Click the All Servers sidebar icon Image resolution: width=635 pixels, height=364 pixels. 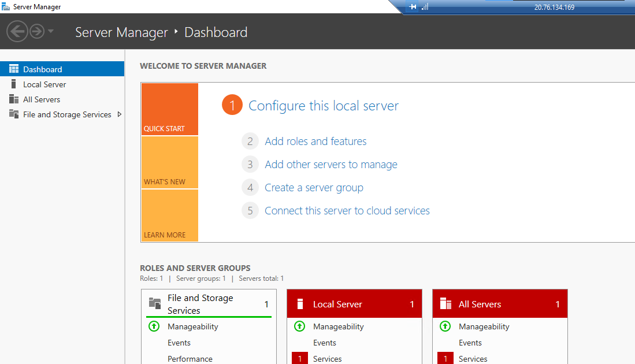(14, 99)
